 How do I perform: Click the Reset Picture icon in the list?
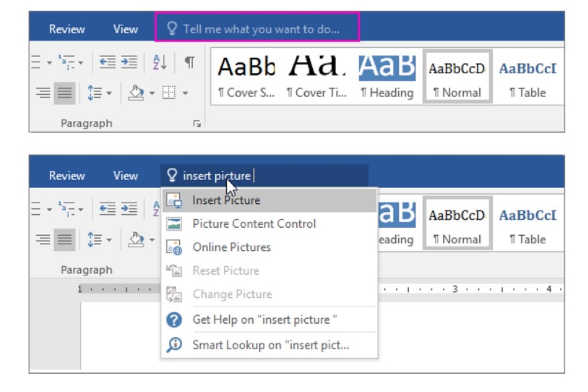[x=174, y=271]
